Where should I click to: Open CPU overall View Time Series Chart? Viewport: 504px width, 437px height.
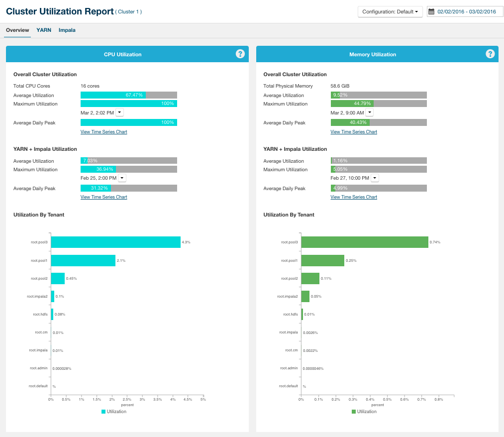(103, 132)
